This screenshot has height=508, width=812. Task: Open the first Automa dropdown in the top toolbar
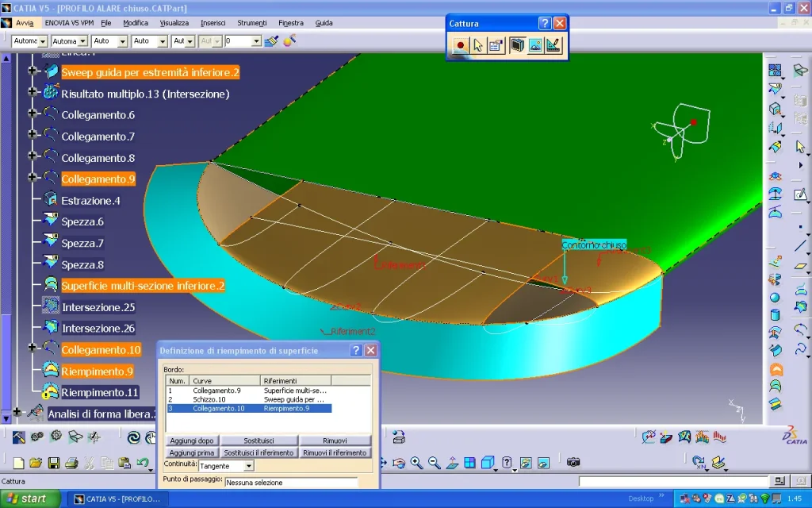43,41
